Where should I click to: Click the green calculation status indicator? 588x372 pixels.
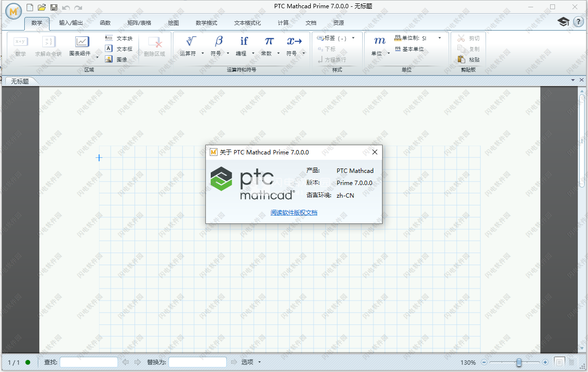click(28, 362)
